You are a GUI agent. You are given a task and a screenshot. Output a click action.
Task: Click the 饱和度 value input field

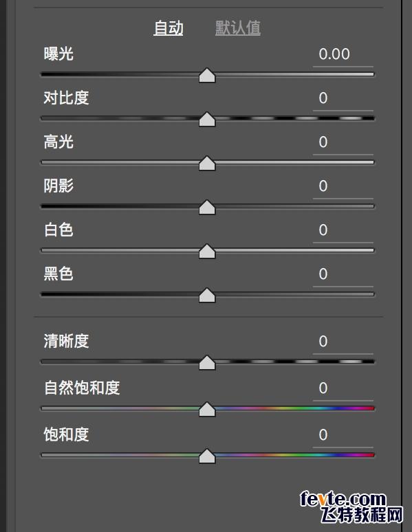(x=343, y=435)
